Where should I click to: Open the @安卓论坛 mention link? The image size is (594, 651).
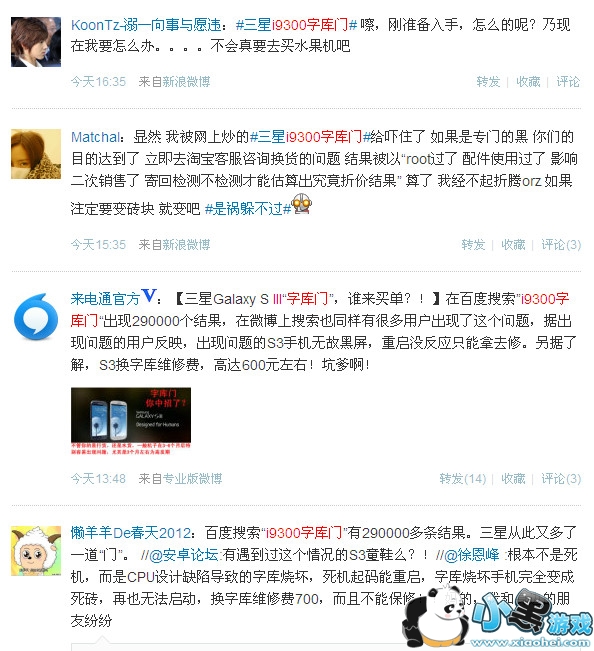[183, 555]
